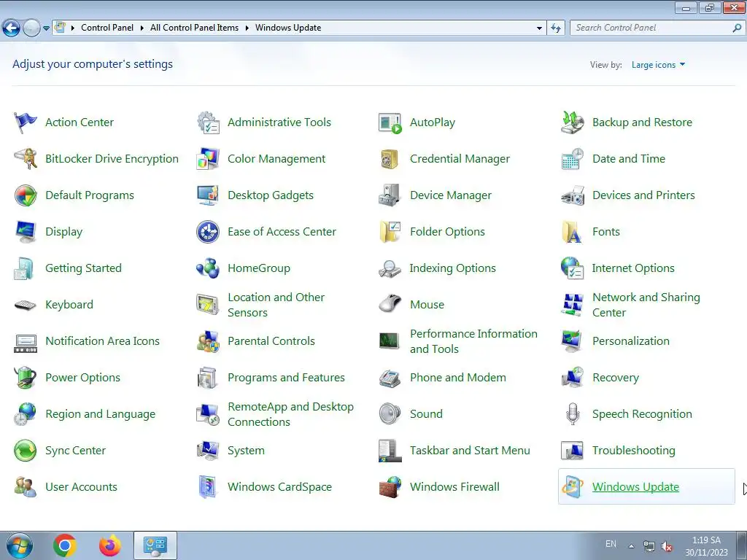Open the Action Center flag icon
Image resolution: width=747 pixels, height=560 pixels.
tap(26, 122)
